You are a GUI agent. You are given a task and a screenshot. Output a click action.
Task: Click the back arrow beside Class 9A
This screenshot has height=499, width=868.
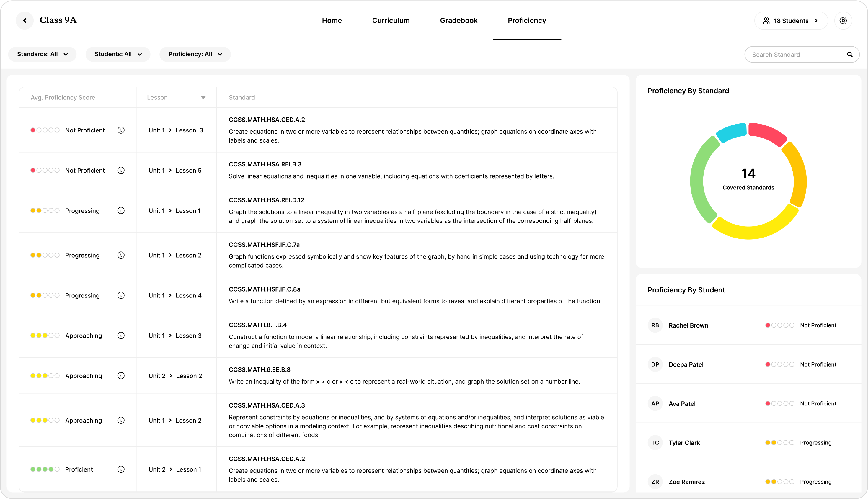point(25,21)
